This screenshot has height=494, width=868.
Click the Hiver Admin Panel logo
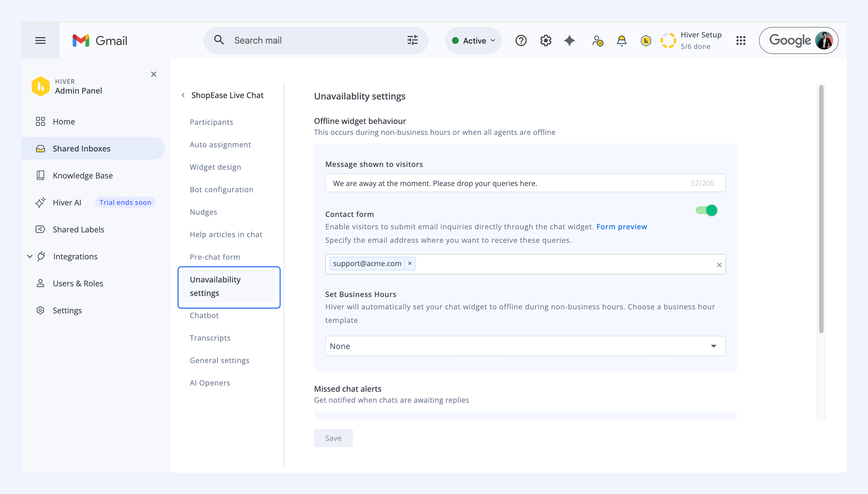(40, 86)
